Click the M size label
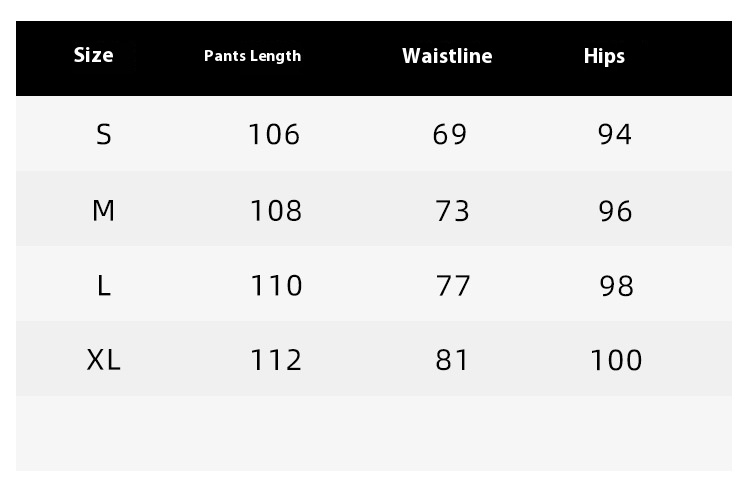Screen dimensions: 750x482 [103, 210]
